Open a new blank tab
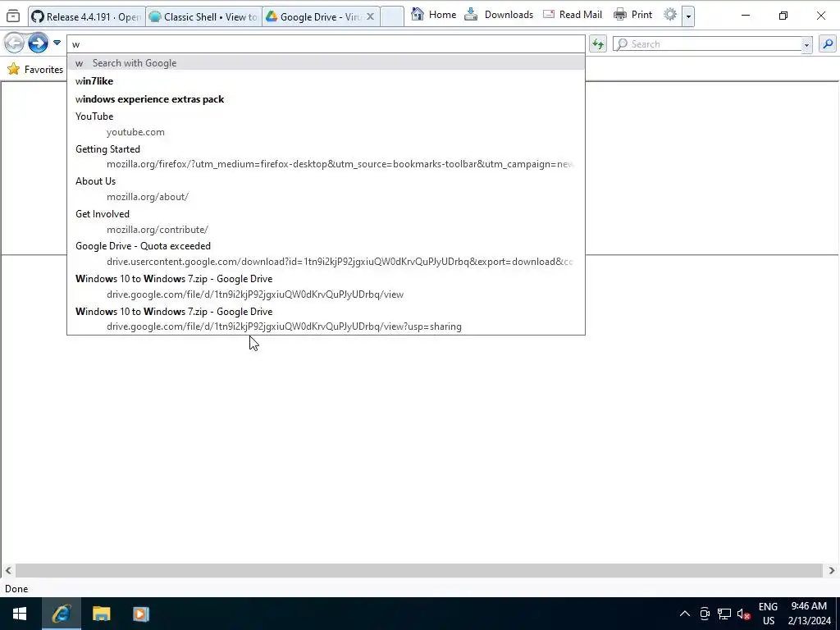The height and width of the screenshot is (630, 840). (392, 16)
